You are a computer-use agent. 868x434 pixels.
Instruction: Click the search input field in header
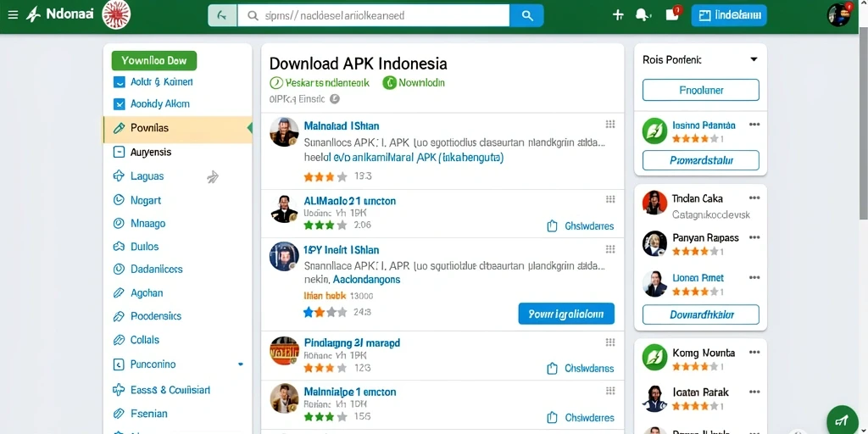pyautogui.click(x=374, y=15)
